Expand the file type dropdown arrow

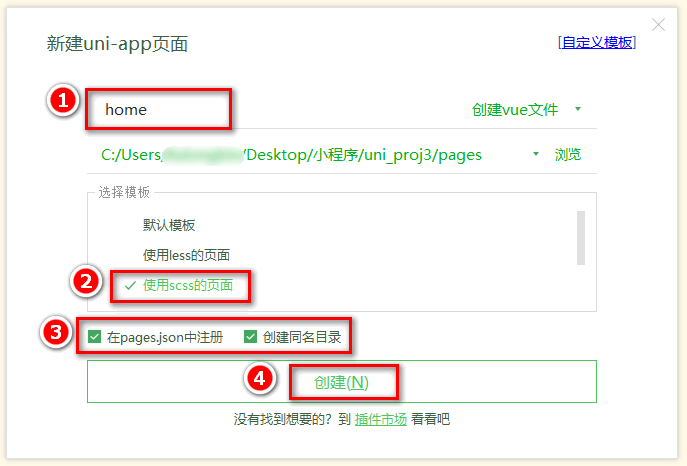pyautogui.click(x=578, y=109)
